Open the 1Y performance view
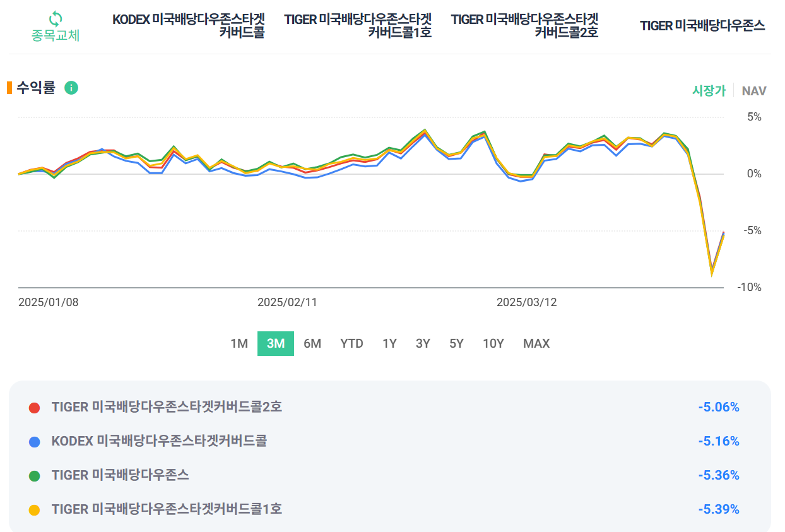785x532 pixels. 389,343
